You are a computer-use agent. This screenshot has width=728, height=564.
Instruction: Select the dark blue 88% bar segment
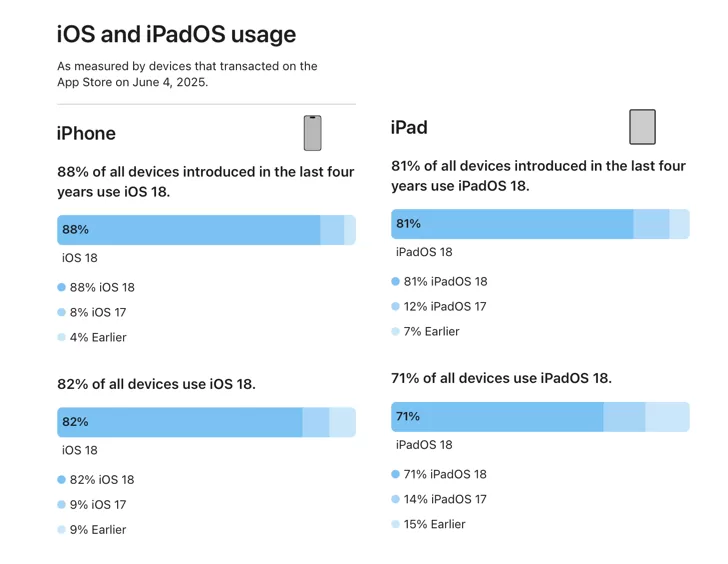pyautogui.click(x=188, y=230)
